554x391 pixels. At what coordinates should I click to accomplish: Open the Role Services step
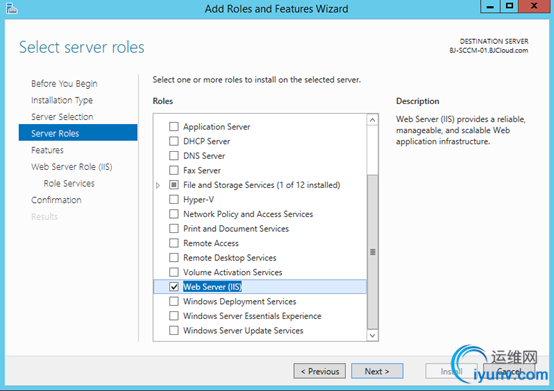(69, 183)
